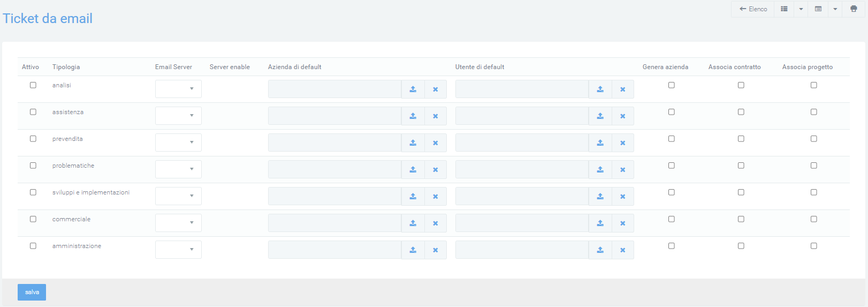The height and width of the screenshot is (307, 868).
Task: Go back with the Elenco button
Action: 753,9
